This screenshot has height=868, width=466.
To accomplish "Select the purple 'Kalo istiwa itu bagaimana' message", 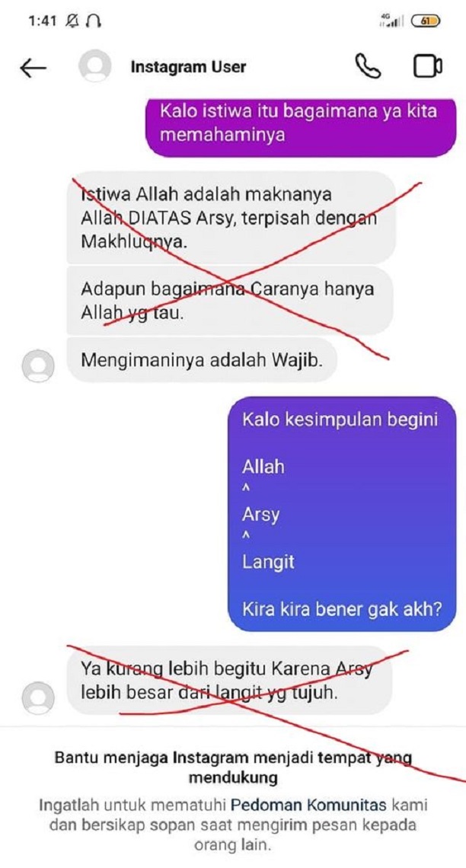I will click(301, 126).
